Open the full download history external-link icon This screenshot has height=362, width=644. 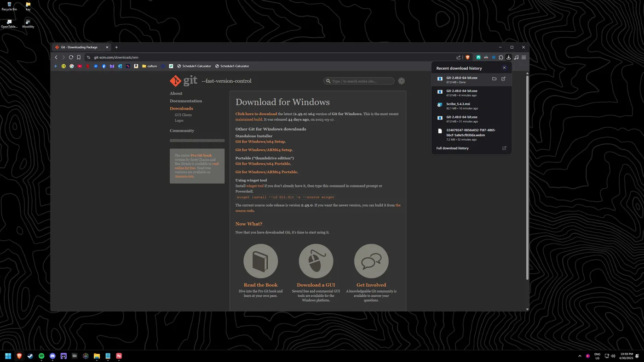[504, 148]
